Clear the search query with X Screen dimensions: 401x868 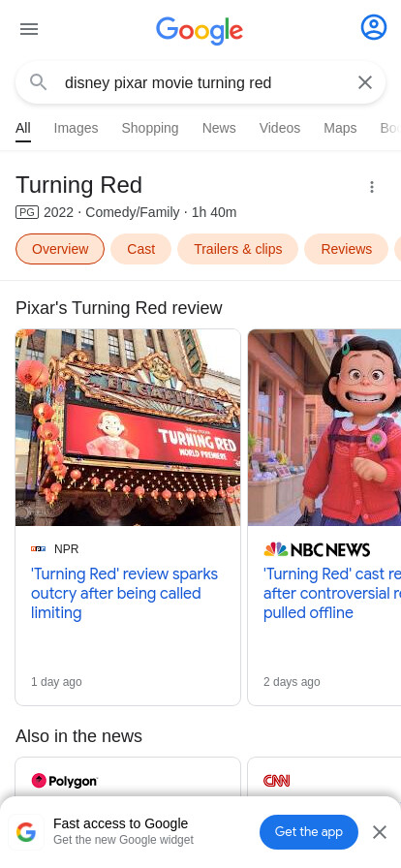365,82
